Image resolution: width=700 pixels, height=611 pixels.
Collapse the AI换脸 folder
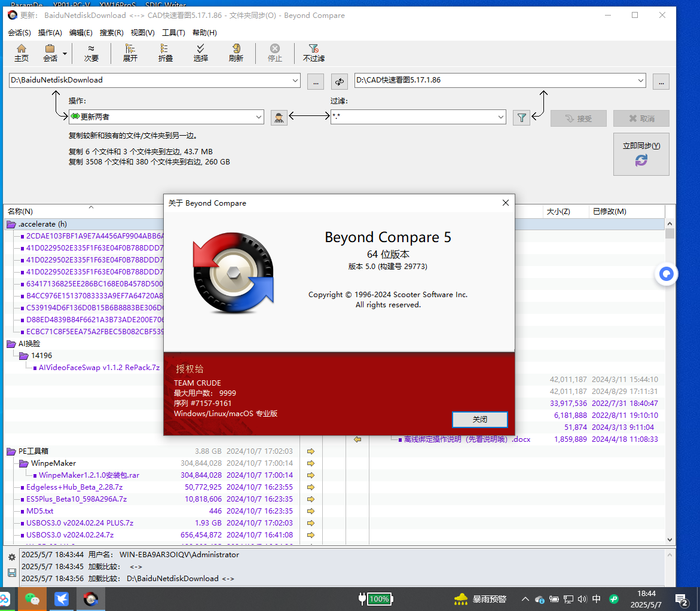pos(11,344)
